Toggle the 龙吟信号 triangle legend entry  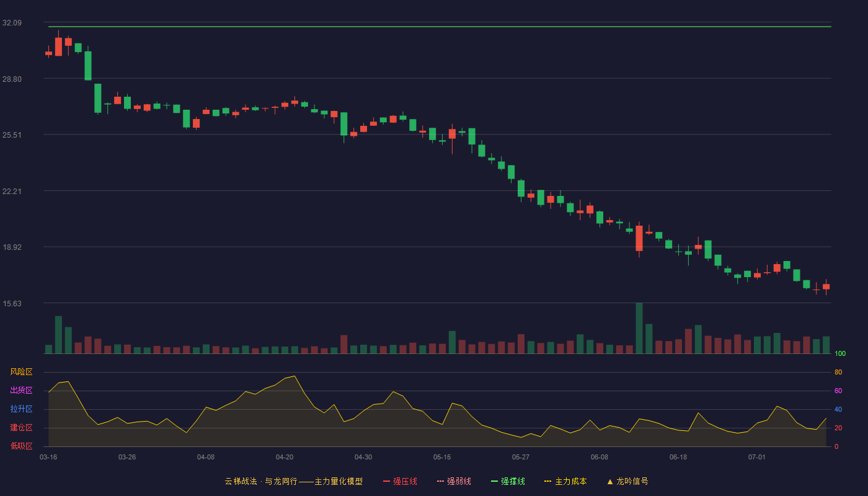coord(627,481)
